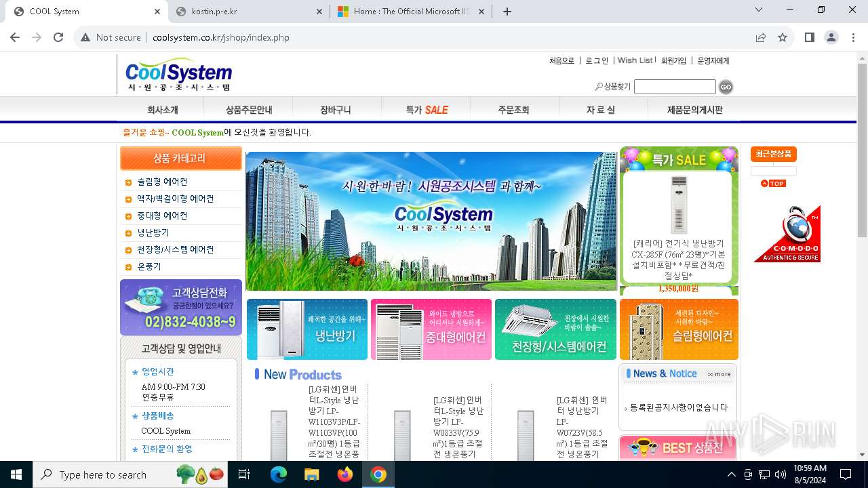Select 온풍기 category
Viewport: 868px width, 488px height.
pyautogui.click(x=149, y=266)
